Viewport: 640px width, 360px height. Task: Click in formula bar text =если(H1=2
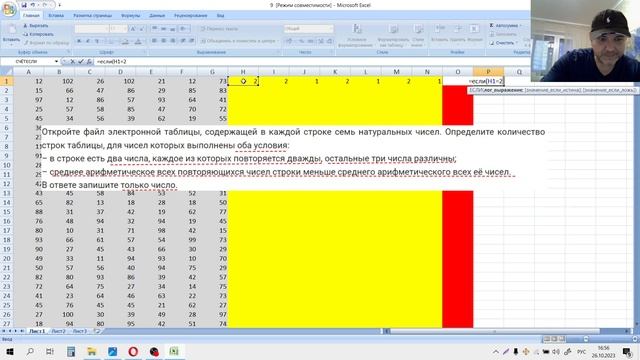pyautogui.click(x=111, y=61)
